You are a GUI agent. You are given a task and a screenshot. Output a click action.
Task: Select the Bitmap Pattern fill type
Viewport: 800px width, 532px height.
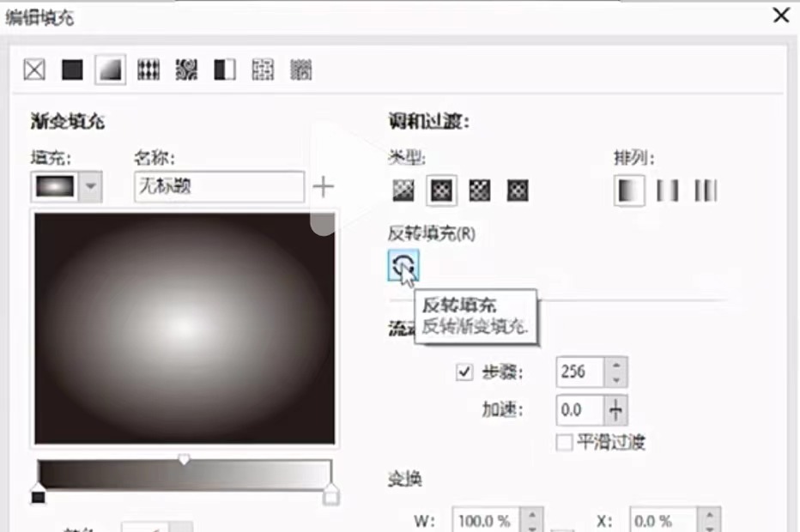(185, 70)
